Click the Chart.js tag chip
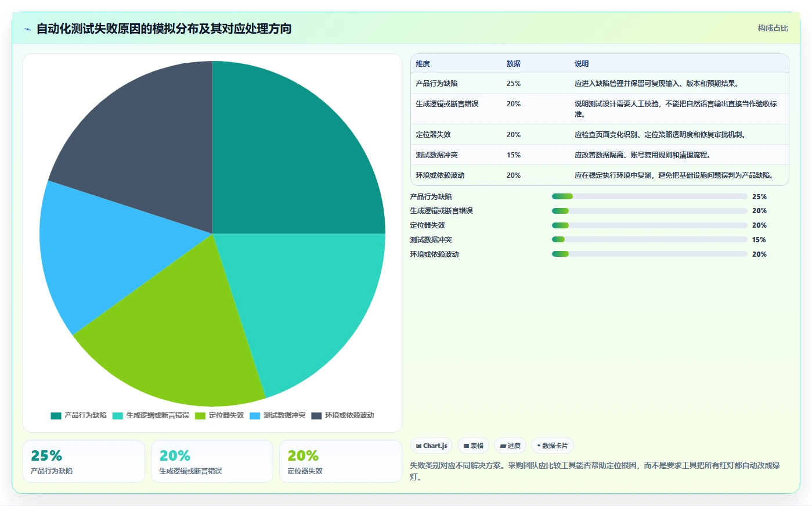 432,446
